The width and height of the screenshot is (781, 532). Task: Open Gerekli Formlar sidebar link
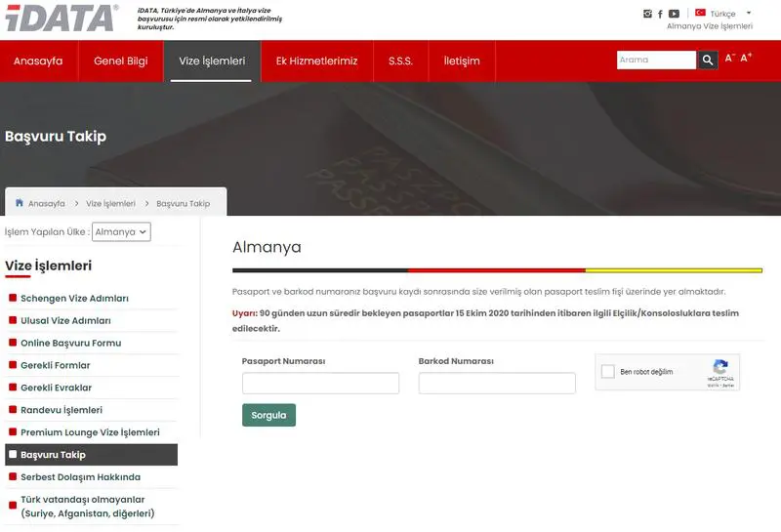(x=56, y=366)
